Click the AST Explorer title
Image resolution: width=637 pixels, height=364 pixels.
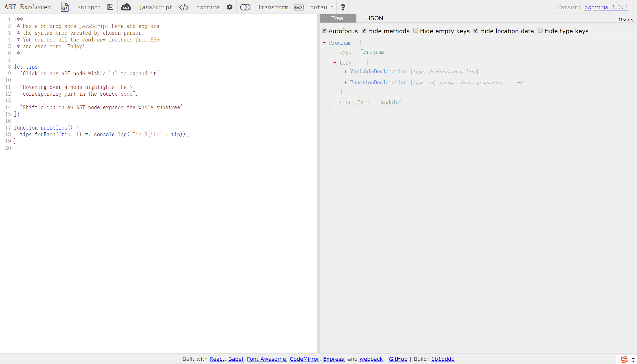(28, 7)
